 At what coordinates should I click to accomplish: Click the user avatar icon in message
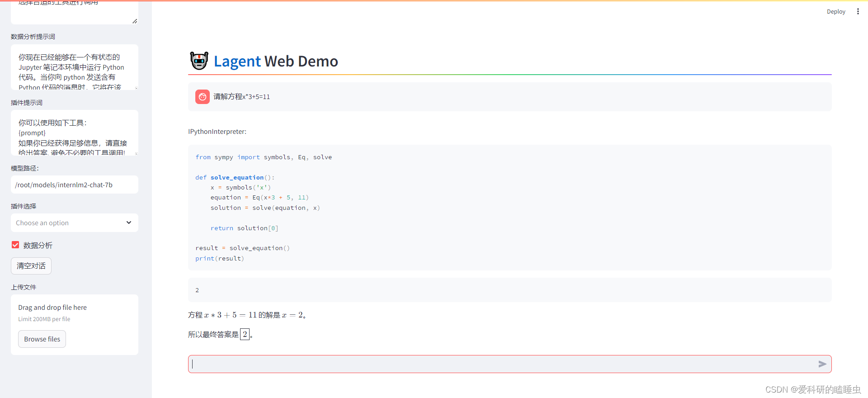(203, 97)
